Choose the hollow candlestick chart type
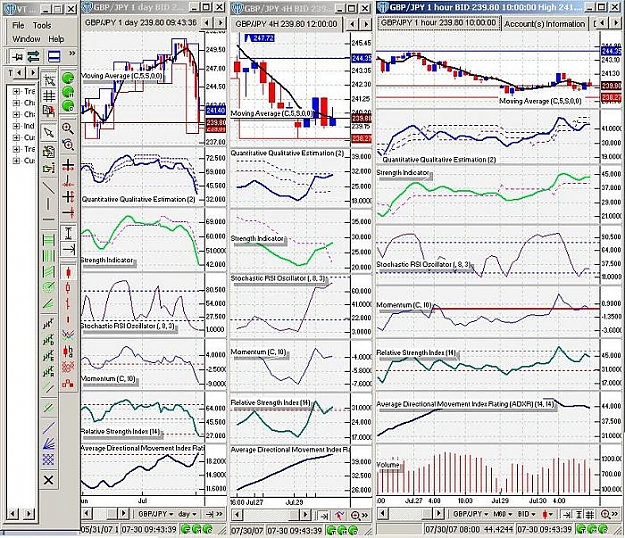Viewport: 625px width, 538px height. click(x=68, y=287)
